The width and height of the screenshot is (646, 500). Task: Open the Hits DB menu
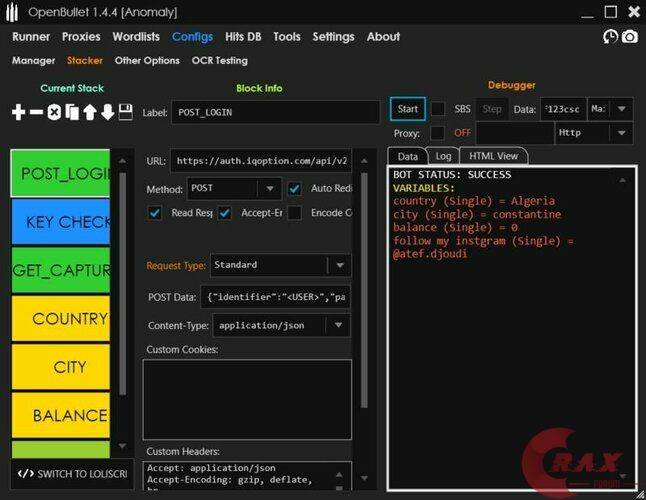pyautogui.click(x=243, y=37)
